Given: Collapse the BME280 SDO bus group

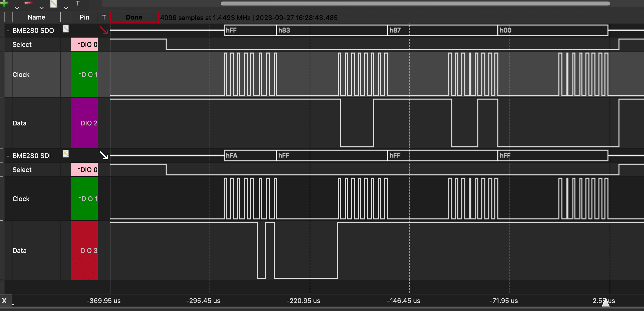Looking at the screenshot, I should point(8,31).
